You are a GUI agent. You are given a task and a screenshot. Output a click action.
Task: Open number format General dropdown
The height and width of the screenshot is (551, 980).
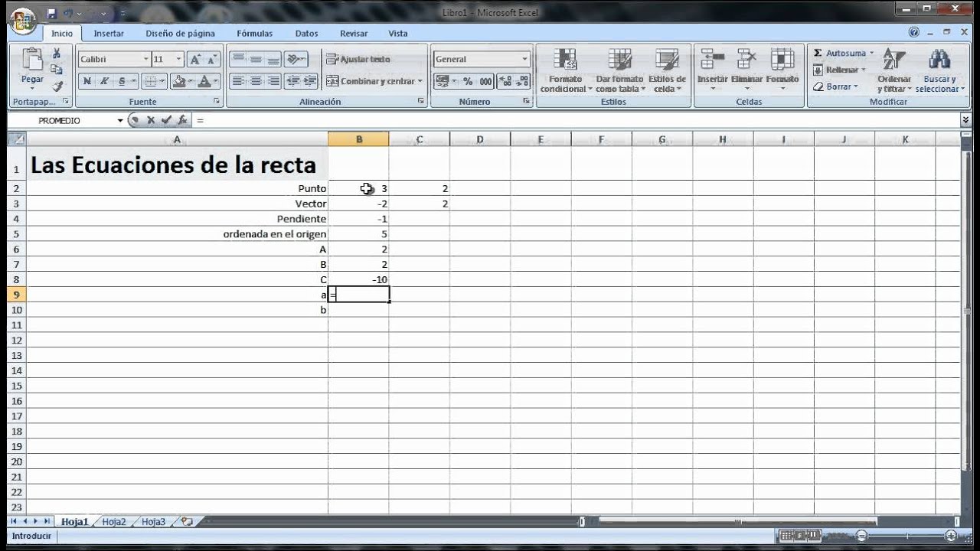click(525, 59)
